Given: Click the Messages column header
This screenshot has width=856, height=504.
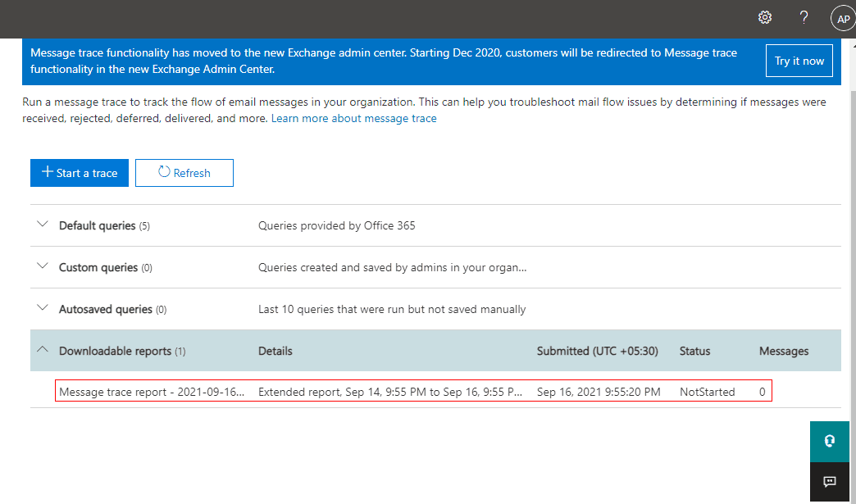Looking at the screenshot, I should click(x=783, y=351).
